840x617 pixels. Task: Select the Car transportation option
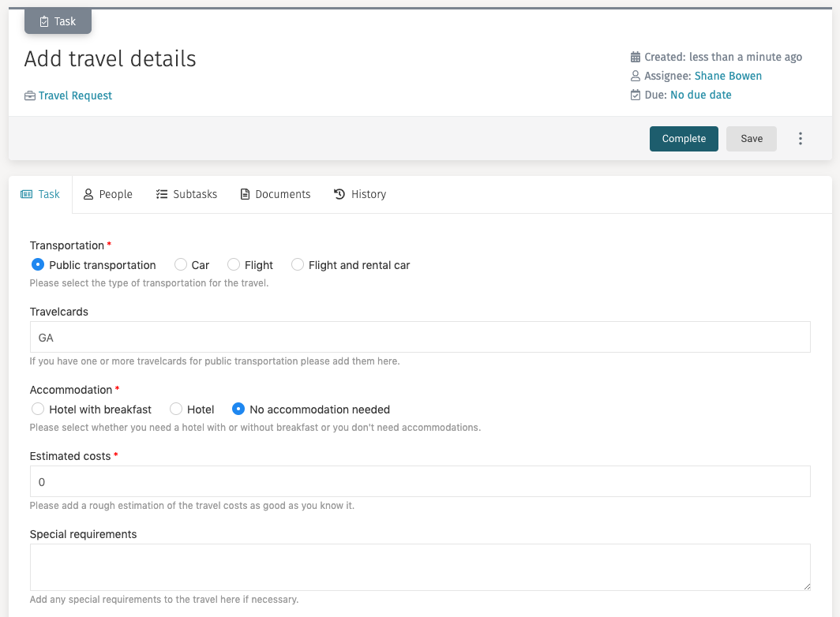click(x=180, y=264)
